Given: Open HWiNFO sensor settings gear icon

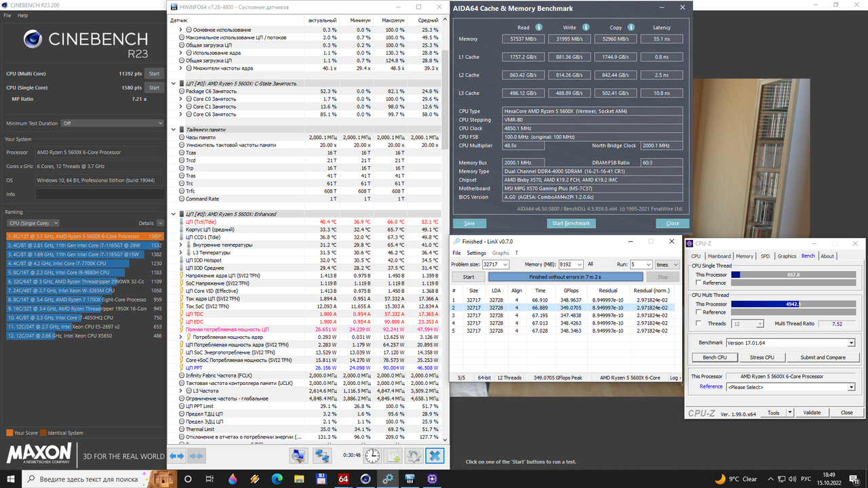Looking at the screenshot, I should coord(414,456).
